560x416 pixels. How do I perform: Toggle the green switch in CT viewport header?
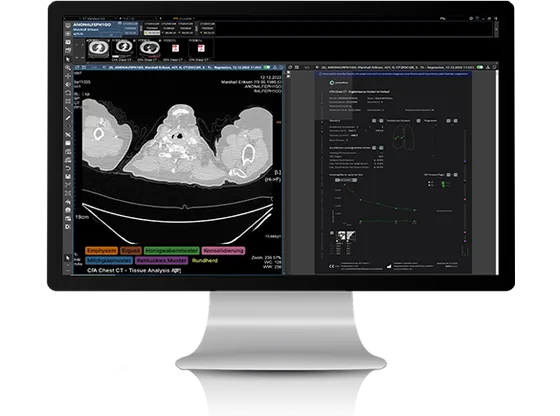click(x=267, y=67)
